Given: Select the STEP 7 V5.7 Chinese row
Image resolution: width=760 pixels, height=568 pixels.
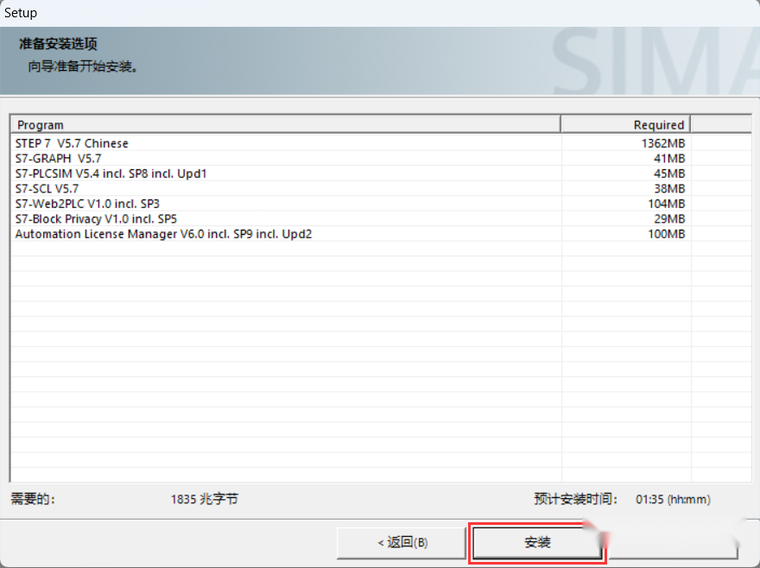Looking at the screenshot, I should 72,143.
